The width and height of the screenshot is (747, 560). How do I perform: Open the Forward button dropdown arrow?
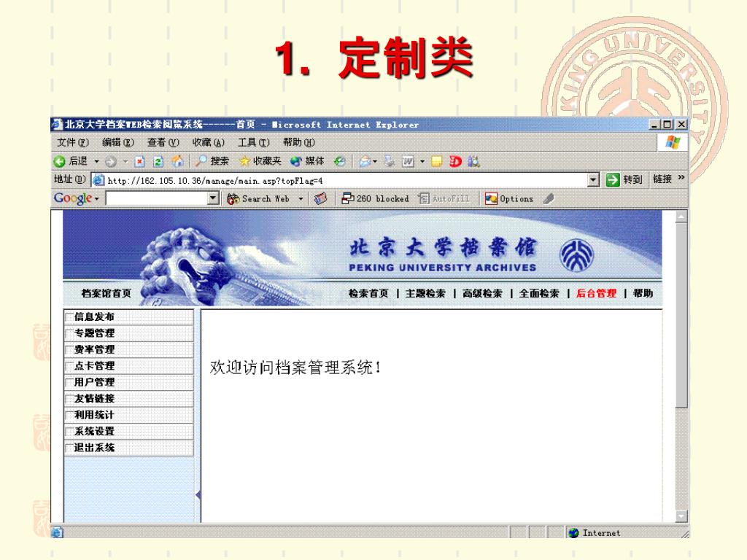[x=125, y=162]
